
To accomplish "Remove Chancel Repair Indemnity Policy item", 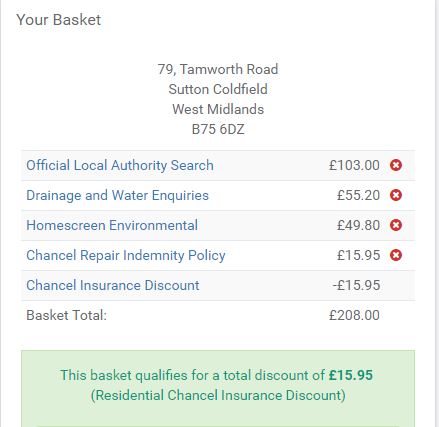I will click(396, 255).
